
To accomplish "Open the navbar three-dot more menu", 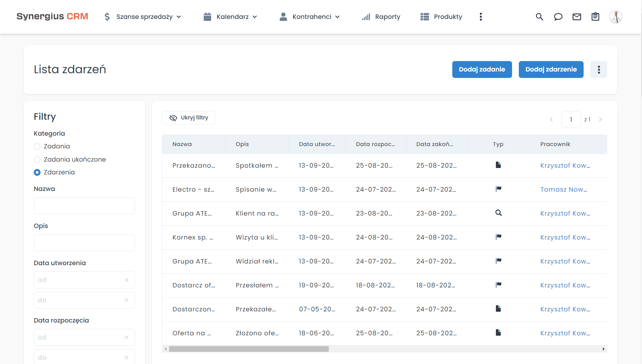I will point(481,17).
